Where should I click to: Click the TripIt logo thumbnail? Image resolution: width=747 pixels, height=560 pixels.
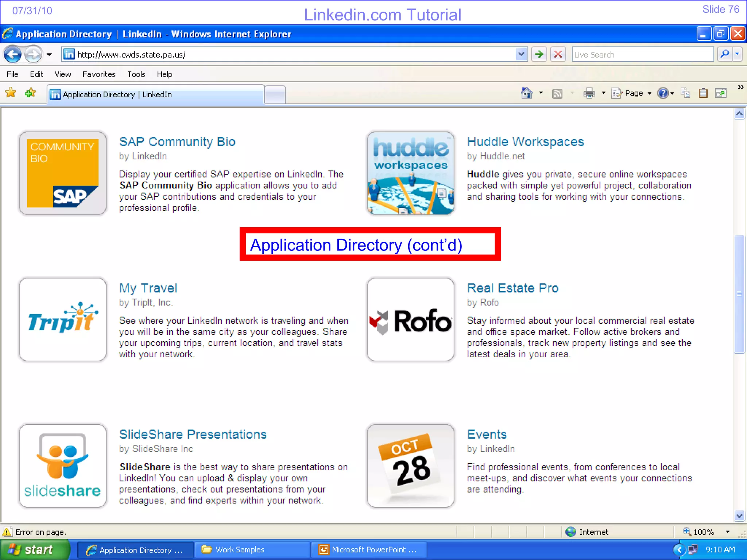(x=63, y=319)
